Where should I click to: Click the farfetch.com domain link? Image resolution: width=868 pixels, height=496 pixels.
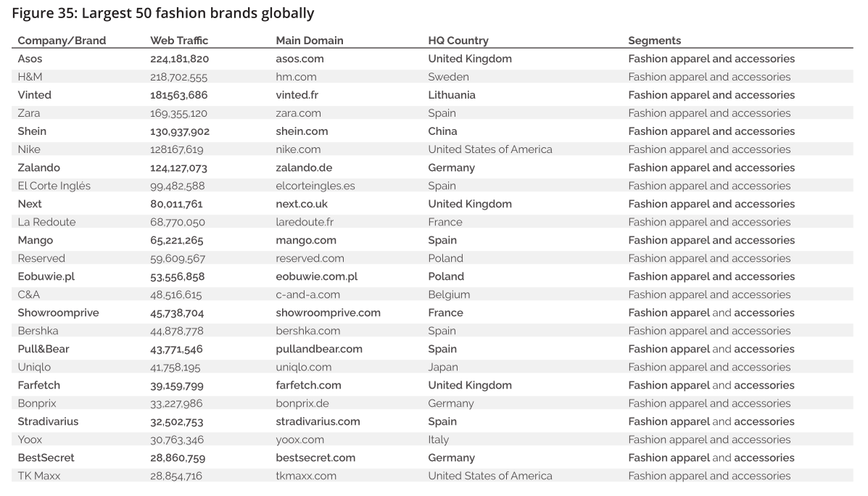(x=308, y=385)
